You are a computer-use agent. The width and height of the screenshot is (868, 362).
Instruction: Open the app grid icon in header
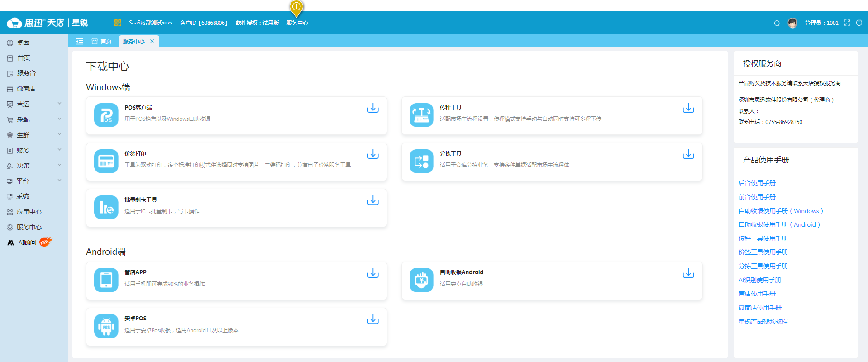click(x=118, y=23)
